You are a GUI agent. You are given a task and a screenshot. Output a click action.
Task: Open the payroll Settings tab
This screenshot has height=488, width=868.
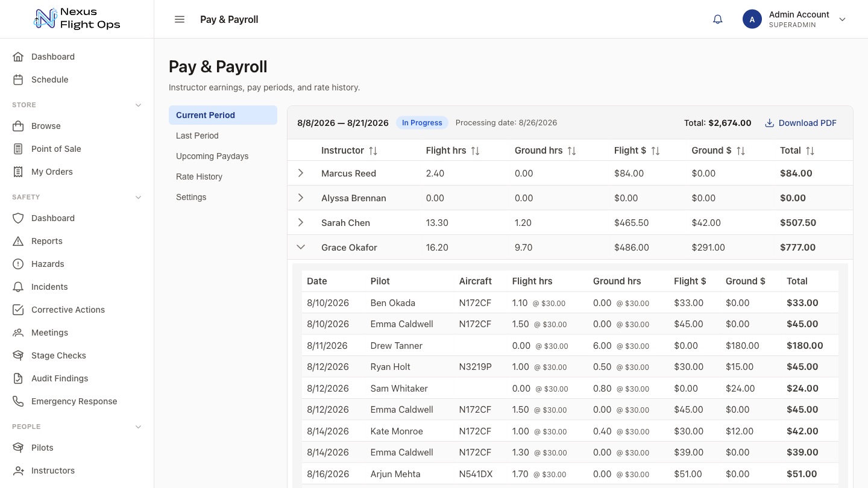[223, 197]
